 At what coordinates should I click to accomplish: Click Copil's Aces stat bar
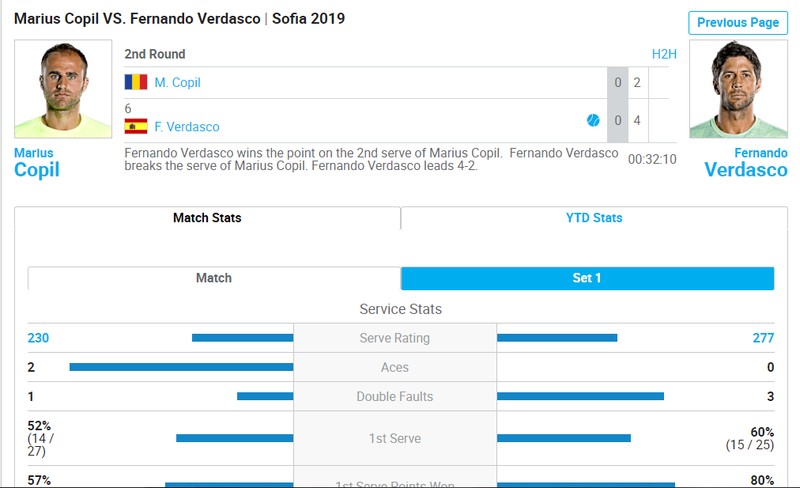coord(181,367)
